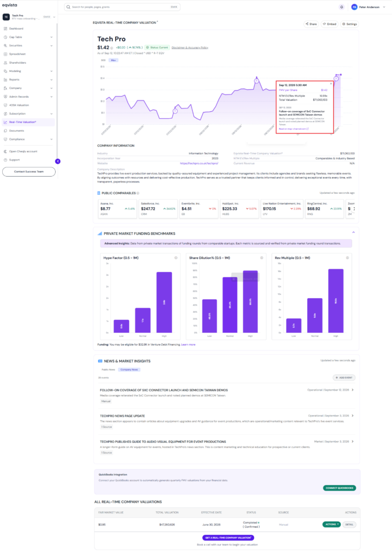Expand the Subscription menu chevron
Image resolution: width=392 pixels, height=553 pixels.
coord(51,113)
